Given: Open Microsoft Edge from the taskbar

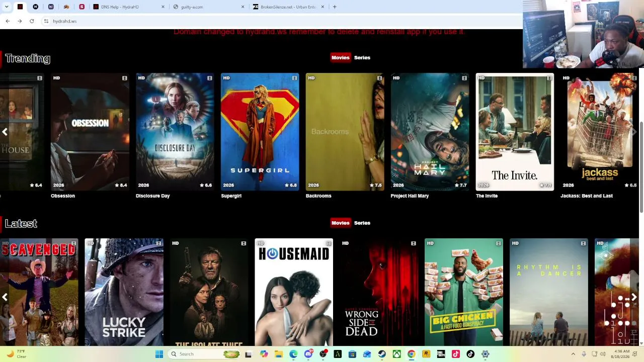Looking at the screenshot, I should (293, 354).
